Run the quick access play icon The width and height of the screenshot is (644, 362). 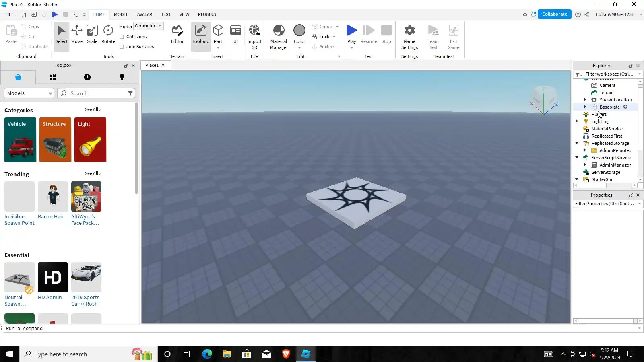point(55,14)
